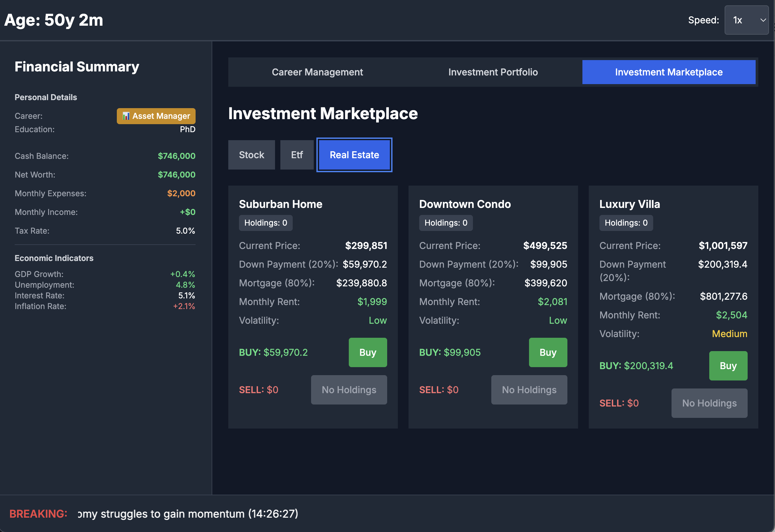Click the Holdings badge on Luxury Villa

pyautogui.click(x=626, y=223)
